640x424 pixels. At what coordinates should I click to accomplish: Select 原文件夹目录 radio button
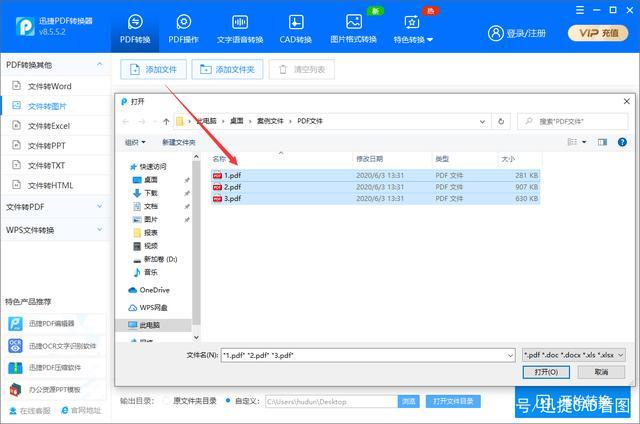(x=166, y=401)
